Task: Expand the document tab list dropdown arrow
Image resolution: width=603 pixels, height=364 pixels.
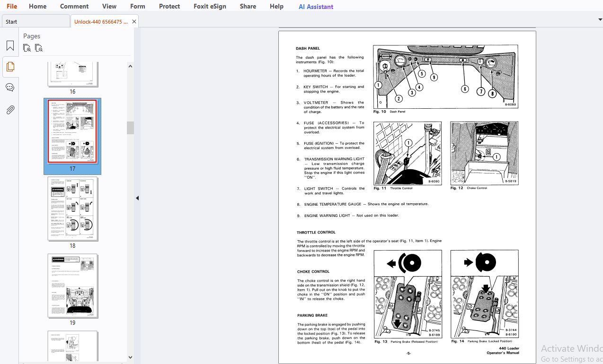Action: tap(600, 19)
